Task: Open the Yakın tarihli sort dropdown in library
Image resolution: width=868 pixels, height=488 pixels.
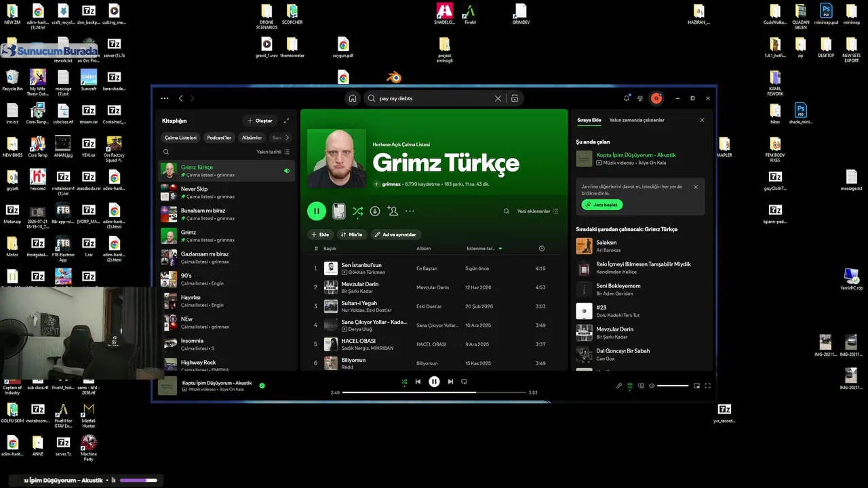Action: click(273, 152)
